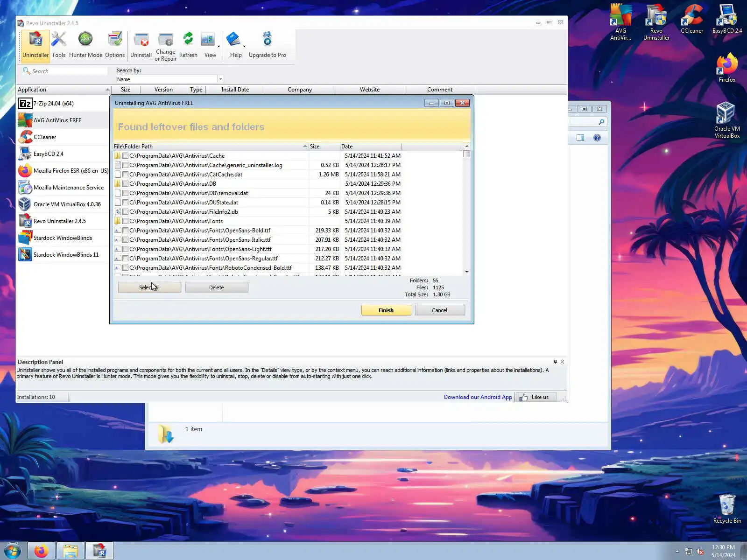The image size is (747, 560).
Task: Cancel the AVG uninstall dialog
Action: pyautogui.click(x=439, y=310)
